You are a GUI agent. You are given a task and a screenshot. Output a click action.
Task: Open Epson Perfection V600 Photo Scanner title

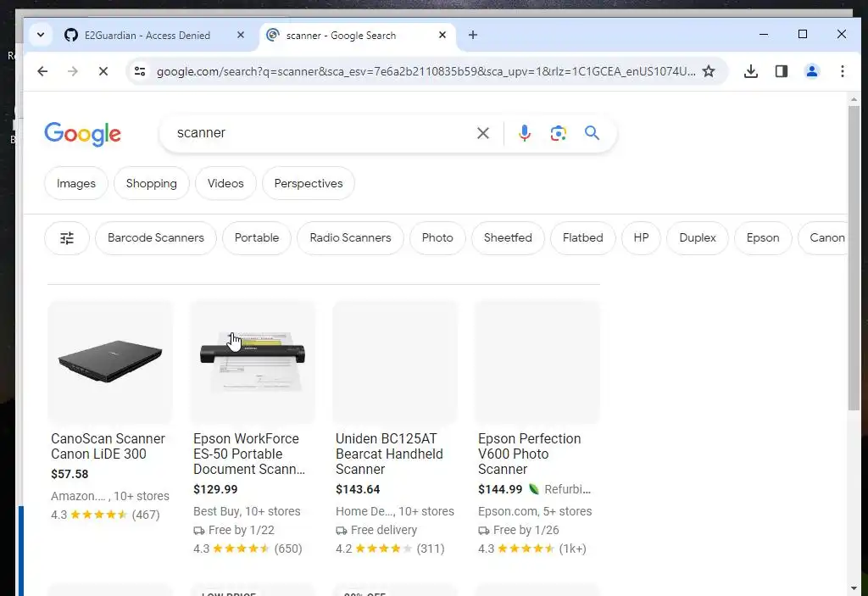(x=530, y=454)
